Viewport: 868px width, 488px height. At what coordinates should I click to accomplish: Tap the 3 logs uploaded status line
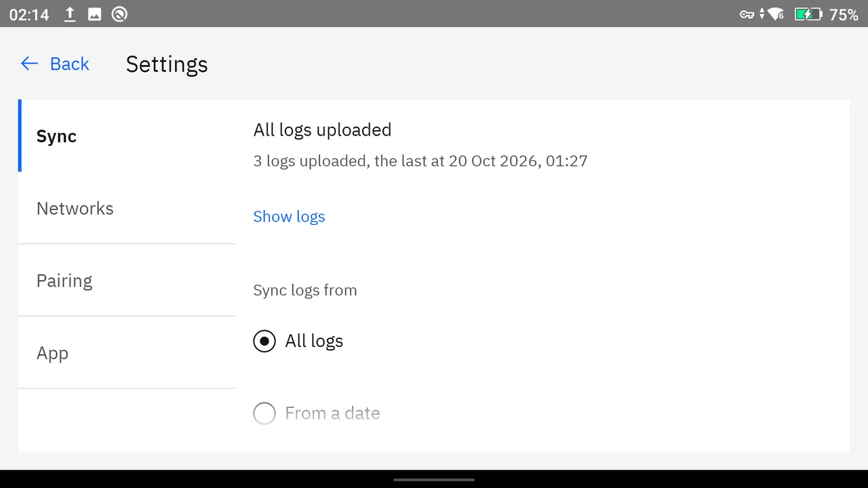420,161
